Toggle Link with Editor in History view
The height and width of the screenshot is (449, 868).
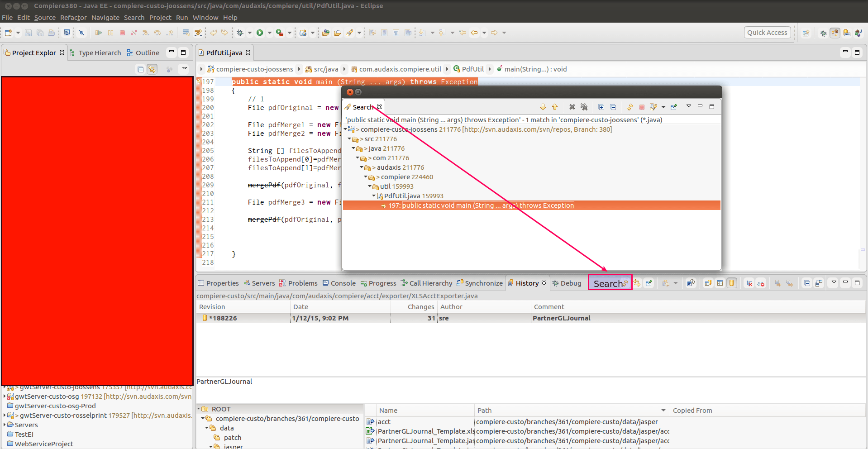pyautogui.click(x=637, y=283)
